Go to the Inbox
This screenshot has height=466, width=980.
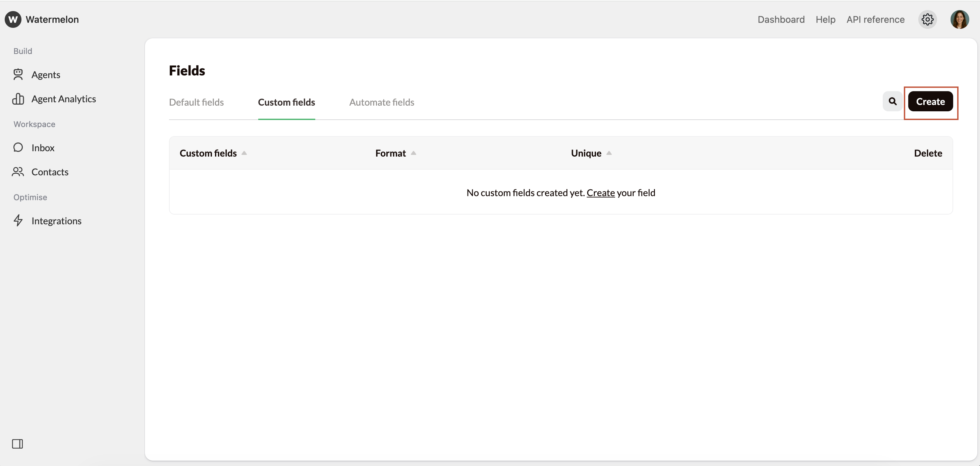tap(43, 148)
